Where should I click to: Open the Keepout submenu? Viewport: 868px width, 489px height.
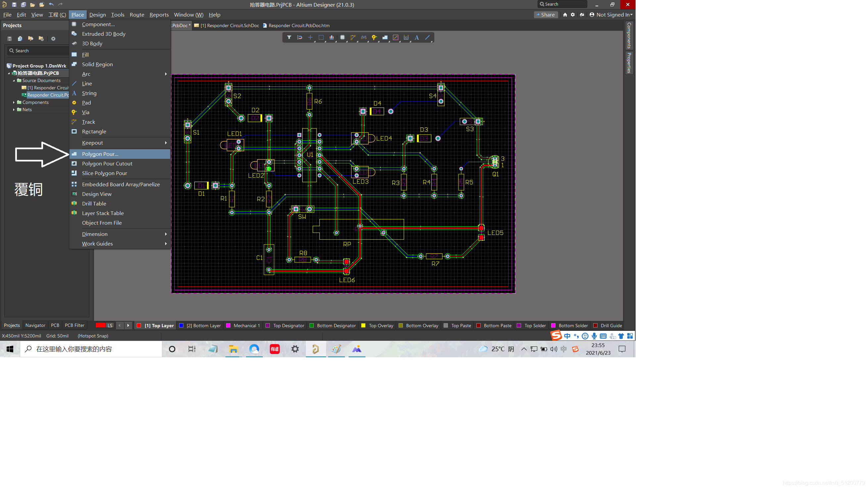point(92,143)
